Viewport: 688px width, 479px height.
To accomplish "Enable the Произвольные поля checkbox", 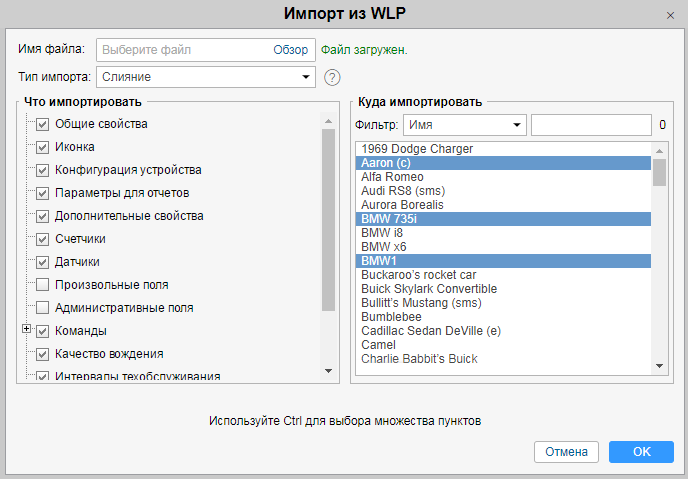I will 42,285.
